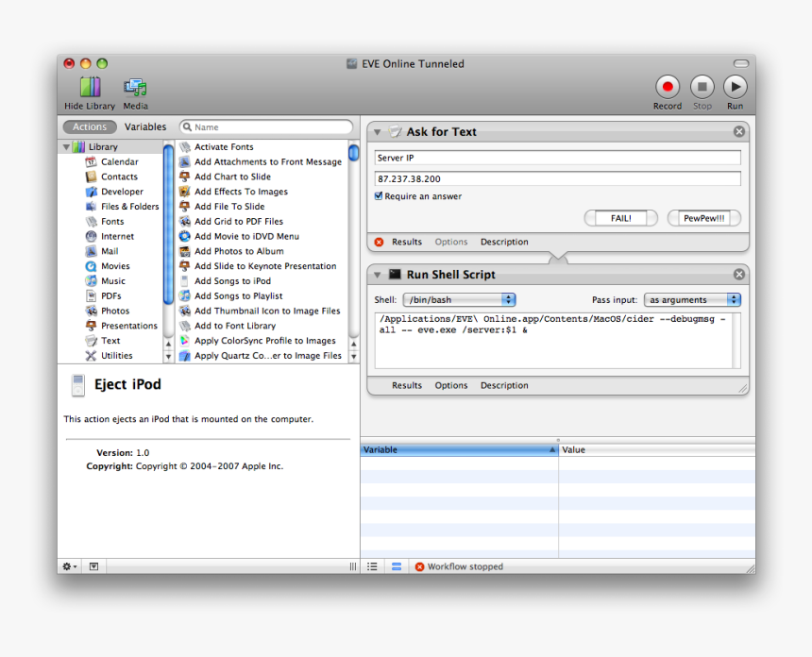Open Options tab in Run Shell Script
The image size is (812, 657).
click(451, 385)
